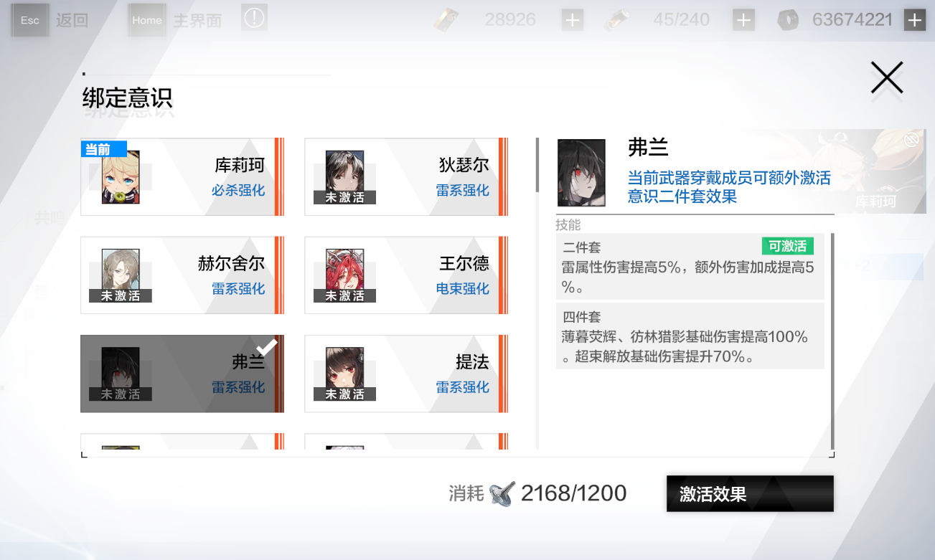The width and height of the screenshot is (935, 560).
Task: Click the 弗兰 portrait in detail panel
Action: pyautogui.click(x=581, y=173)
